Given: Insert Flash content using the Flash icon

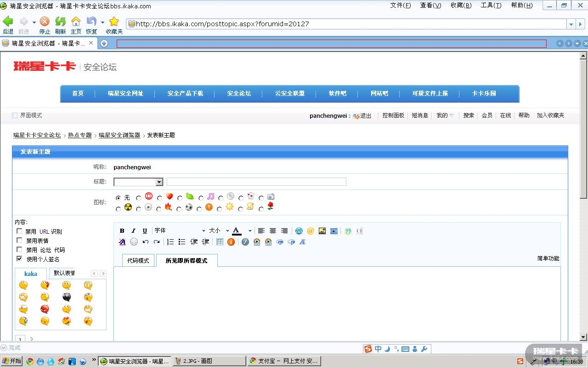Looking at the screenshot, I should (245, 242).
